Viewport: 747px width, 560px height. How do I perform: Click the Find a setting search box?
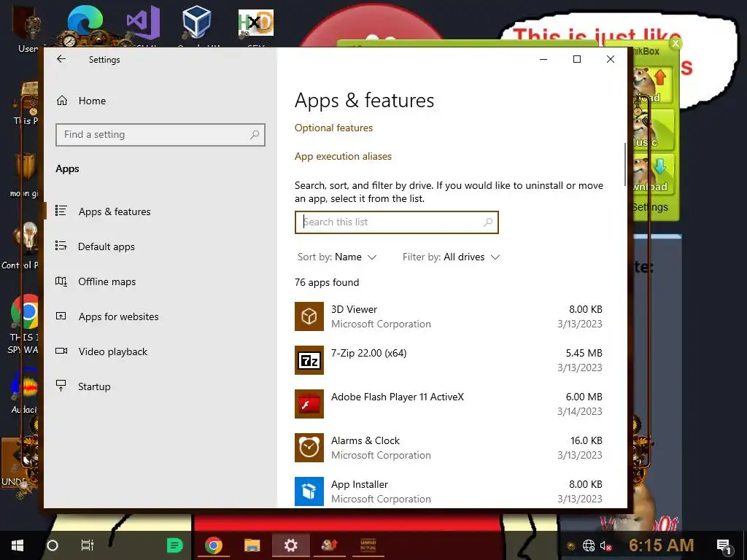pos(160,135)
